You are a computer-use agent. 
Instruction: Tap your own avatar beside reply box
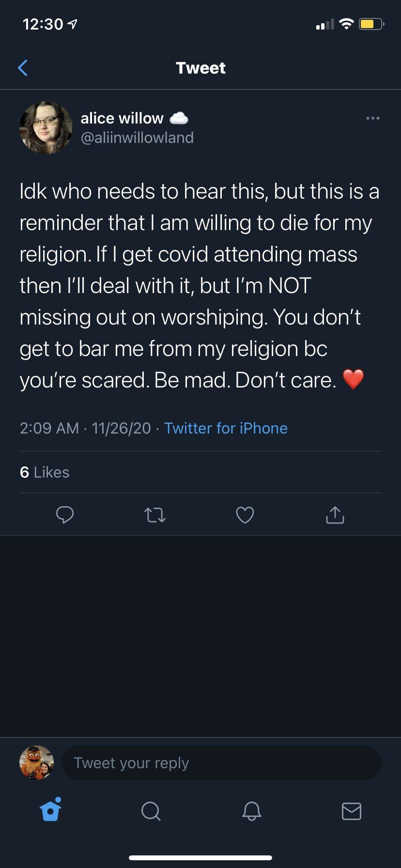(36, 762)
